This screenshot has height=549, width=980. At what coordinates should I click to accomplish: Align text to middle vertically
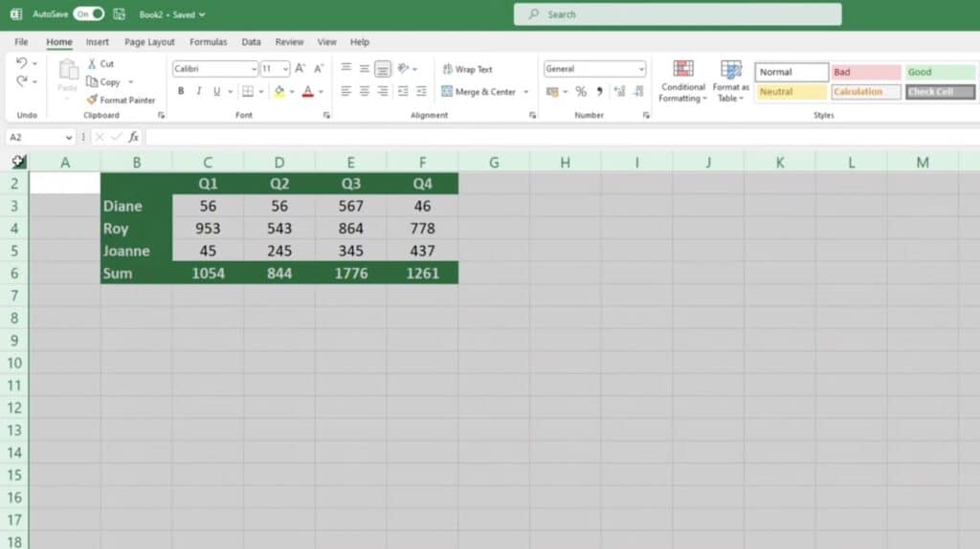365,68
